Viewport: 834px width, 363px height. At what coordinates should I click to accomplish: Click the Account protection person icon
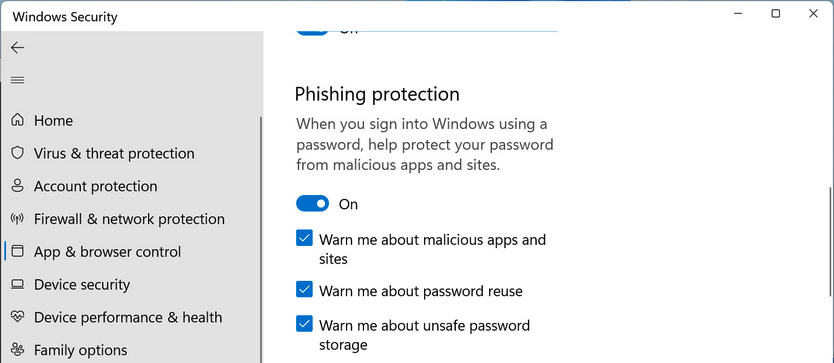coord(18,186)
